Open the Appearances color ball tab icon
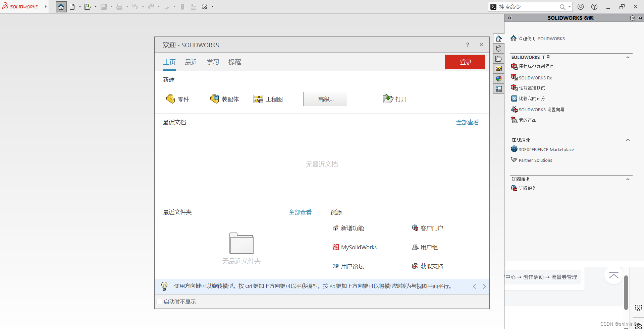 tap(499, 79)
